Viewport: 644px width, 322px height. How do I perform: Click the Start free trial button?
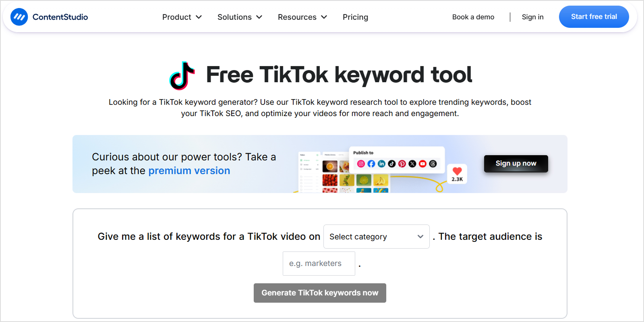(x=594, y=17)
